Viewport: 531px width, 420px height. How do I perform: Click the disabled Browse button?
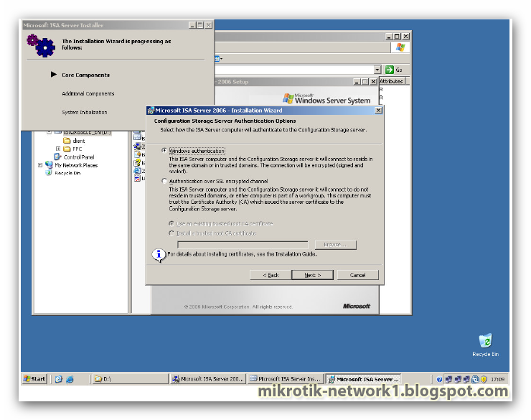(335, 245)
